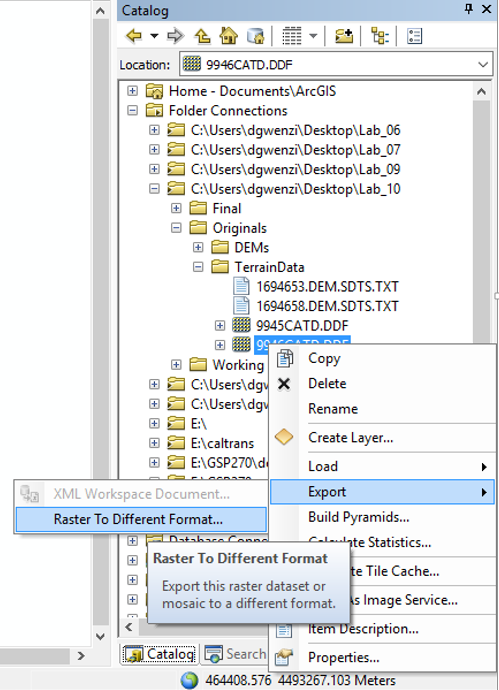The height and width of the screenshot is (690, 499).
Task: Expand the Lab_09 folder connection
Action: [154, 169]
